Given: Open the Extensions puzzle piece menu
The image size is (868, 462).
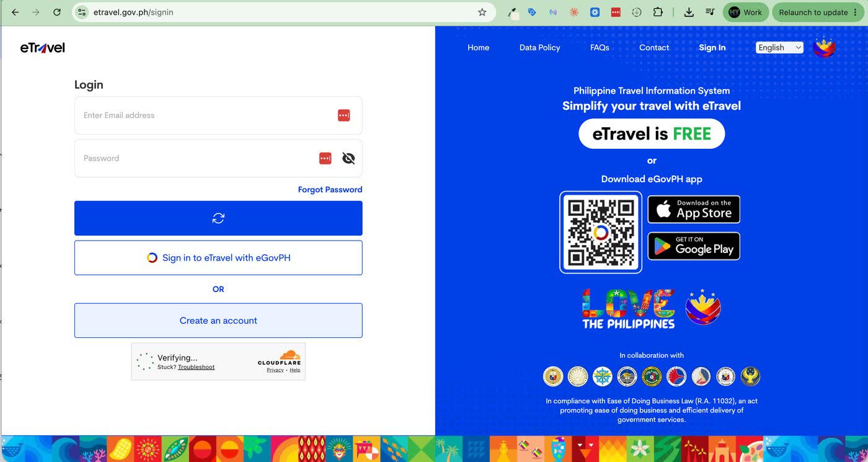Looking at the screenshot, I should pos(657,12).
